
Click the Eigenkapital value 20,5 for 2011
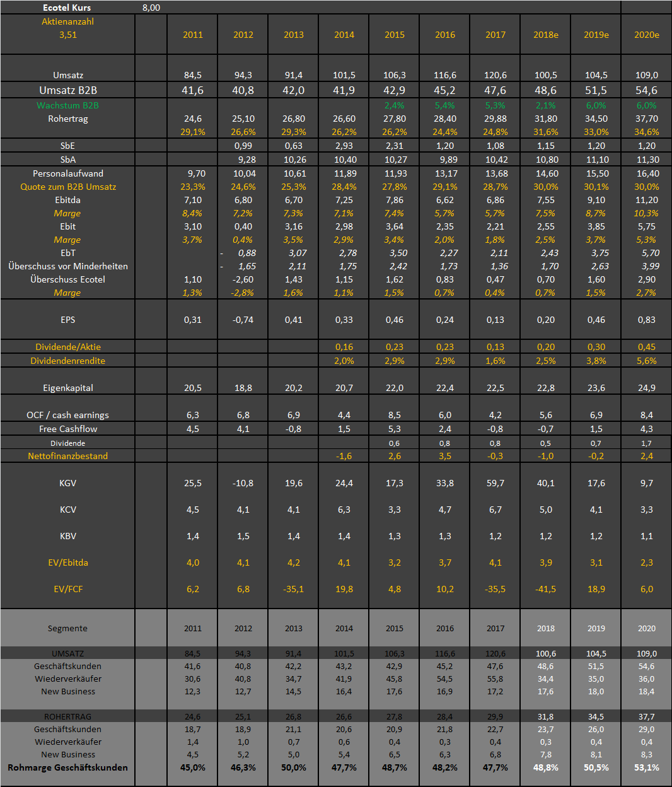tap(192, 388)
